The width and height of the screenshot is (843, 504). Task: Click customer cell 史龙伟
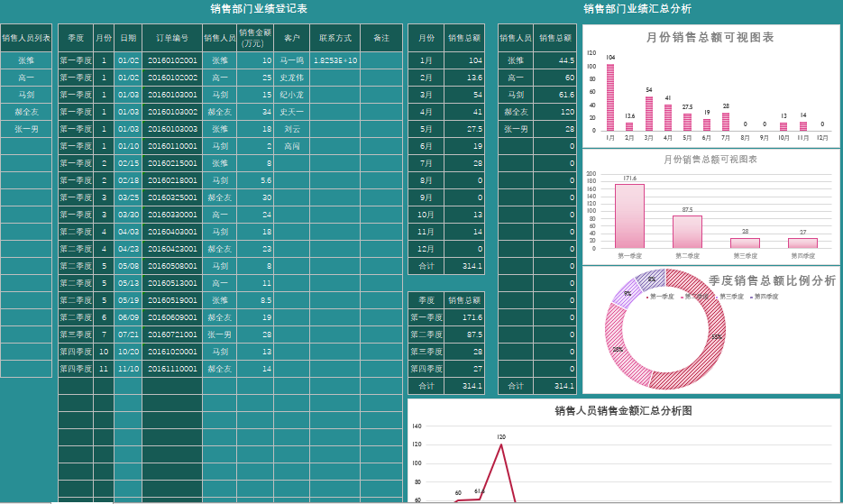click(291, 78)
